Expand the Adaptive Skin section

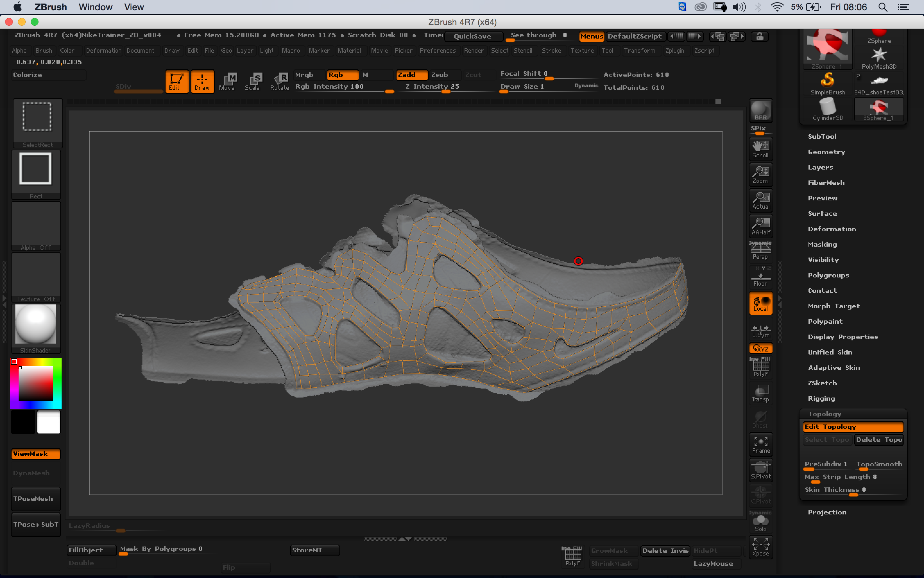coord(834,368)
